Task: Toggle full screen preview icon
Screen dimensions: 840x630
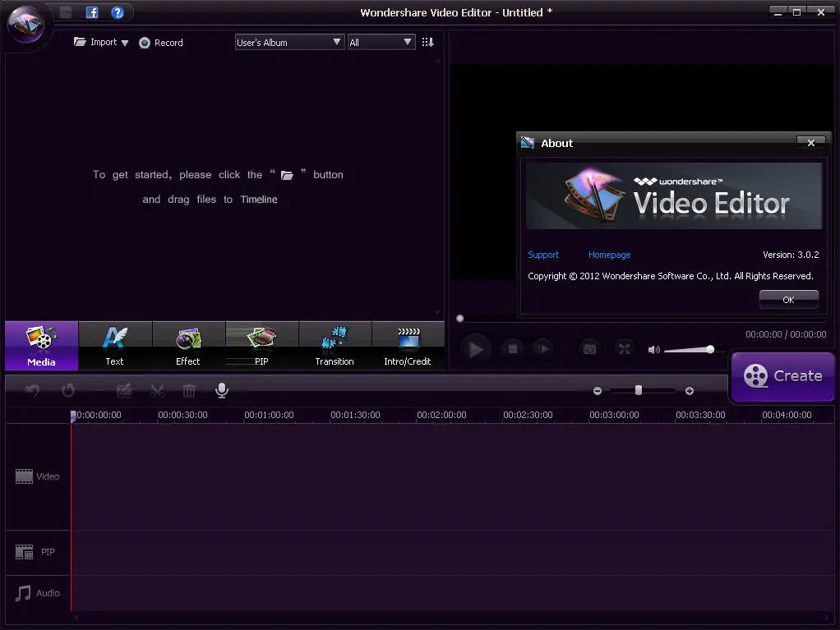Action: coord(625,349)
